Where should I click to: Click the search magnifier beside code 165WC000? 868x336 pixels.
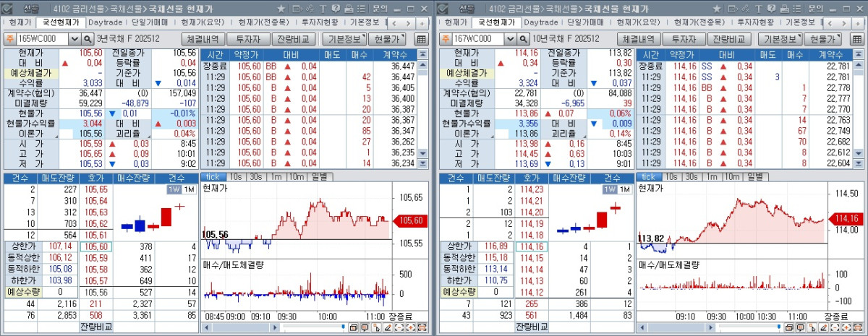[x=88, y=38]
